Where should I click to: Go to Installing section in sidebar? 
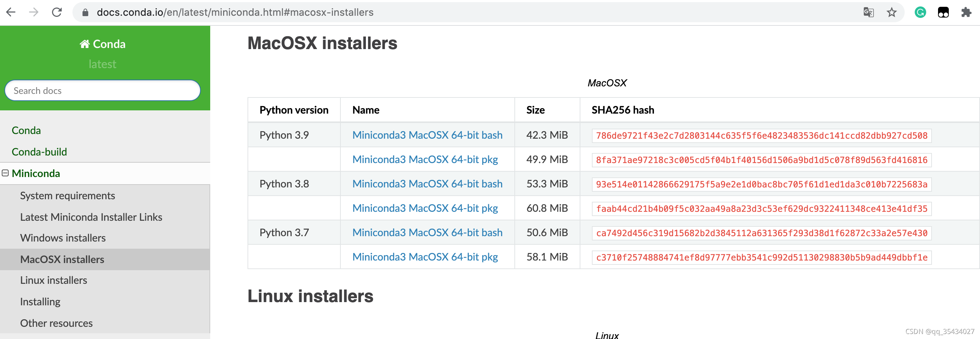click(40, 302)
